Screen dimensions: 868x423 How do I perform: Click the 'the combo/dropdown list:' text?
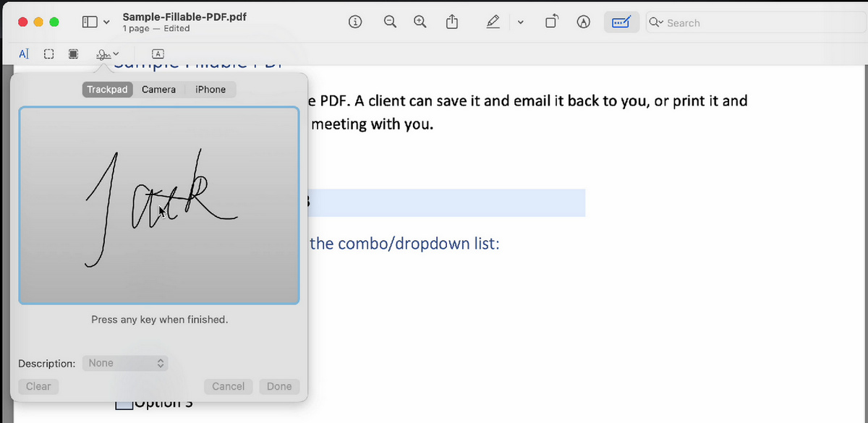[405, 243]
